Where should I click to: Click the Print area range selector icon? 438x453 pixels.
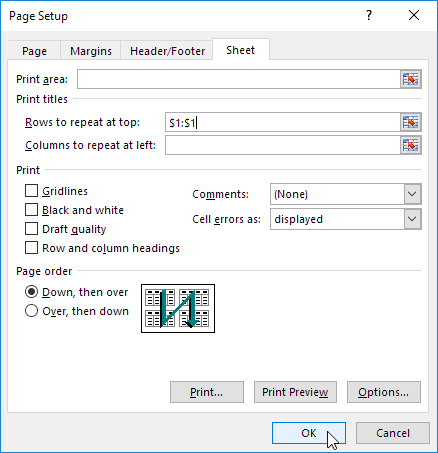(411, 79)
